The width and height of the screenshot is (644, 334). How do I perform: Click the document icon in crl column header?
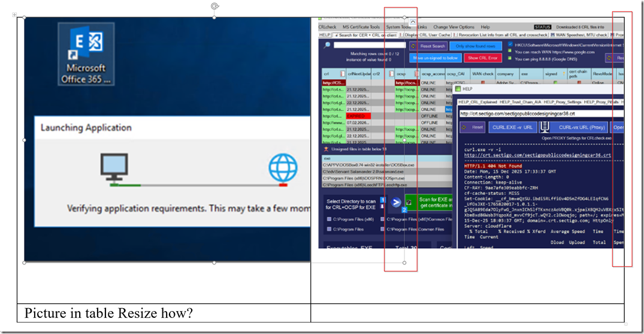click(342, 74)
